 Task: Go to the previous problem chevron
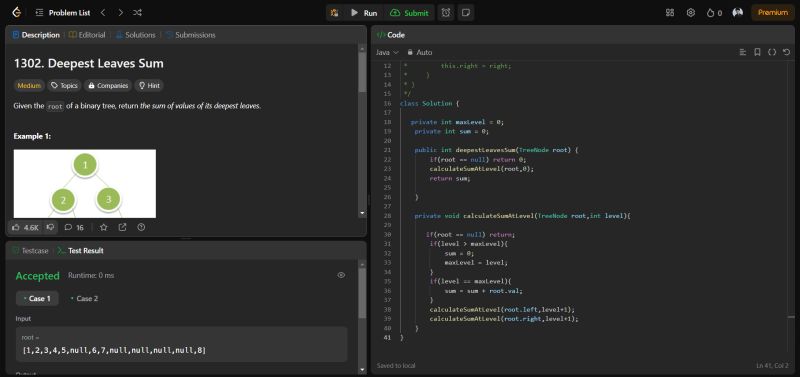[103, 13]
